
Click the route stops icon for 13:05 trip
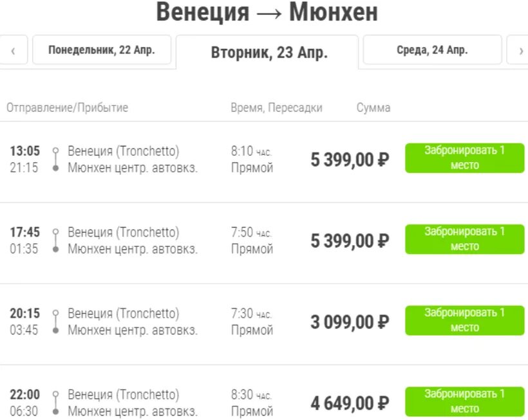pos(55,160)
